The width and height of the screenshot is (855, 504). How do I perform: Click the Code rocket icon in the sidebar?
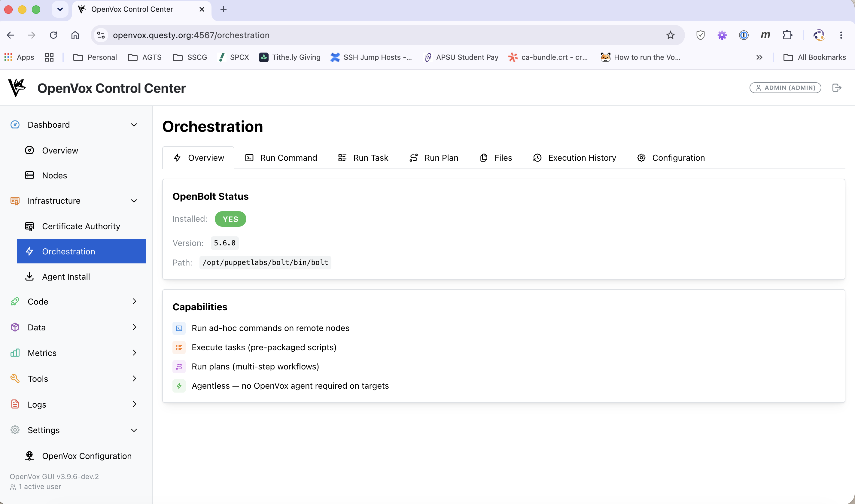point(15,302)
